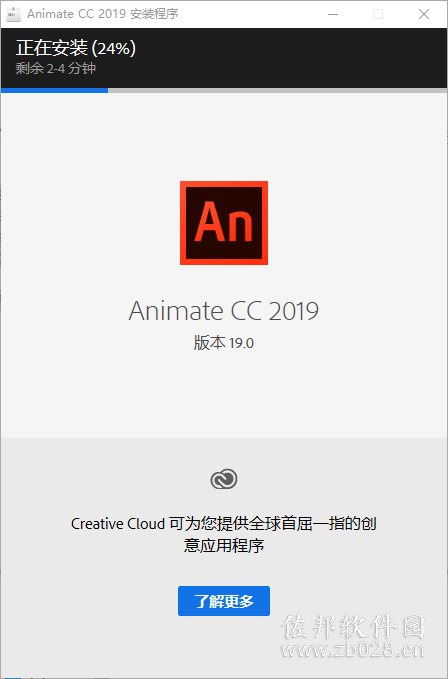Viewport: 448px width, 679px height.
Task: Click the greyed-out maximize window button
Action: 378,14
